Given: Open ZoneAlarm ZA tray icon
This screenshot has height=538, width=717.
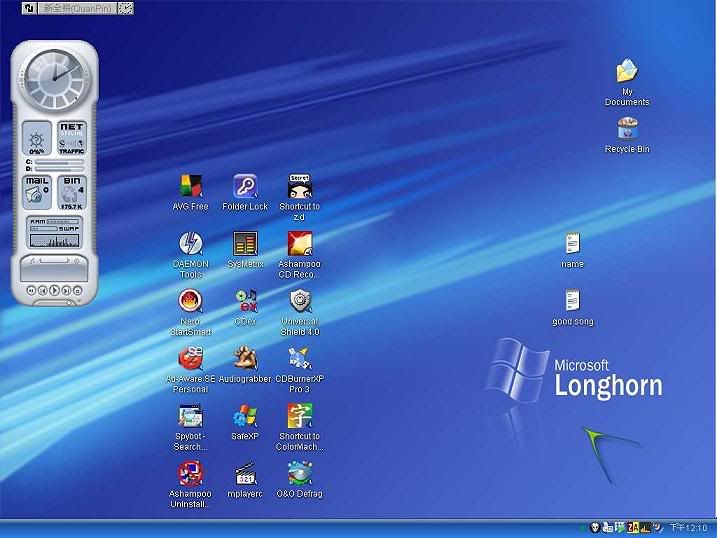Looking at the screenshot, I should (x=633, y=527).
